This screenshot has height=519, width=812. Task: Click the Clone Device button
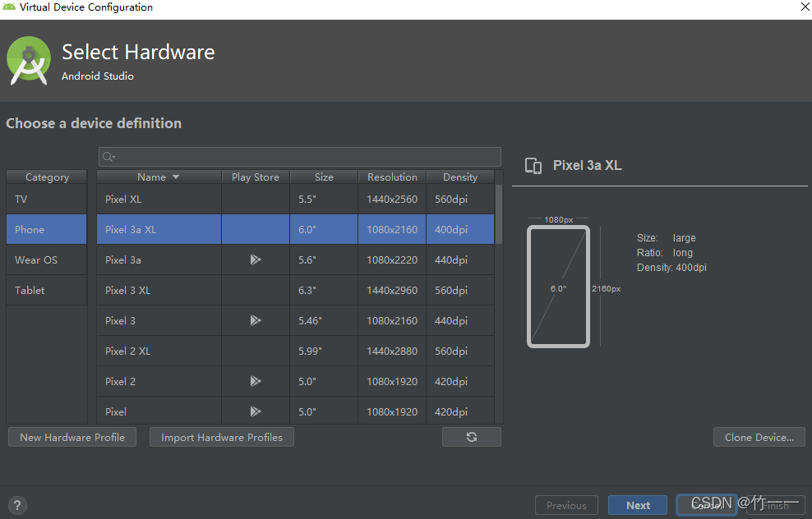click(x=759, y=437)
